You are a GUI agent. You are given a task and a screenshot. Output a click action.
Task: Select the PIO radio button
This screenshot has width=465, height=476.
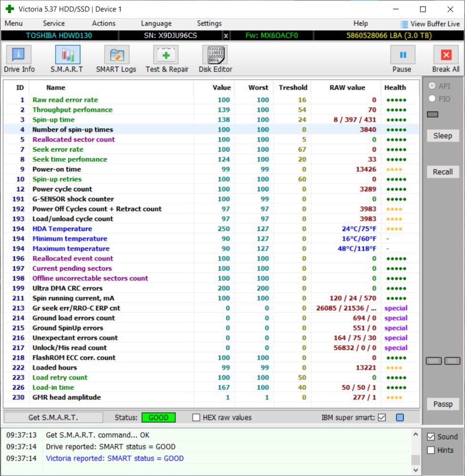pyautogui.click(x=432, y=98)
